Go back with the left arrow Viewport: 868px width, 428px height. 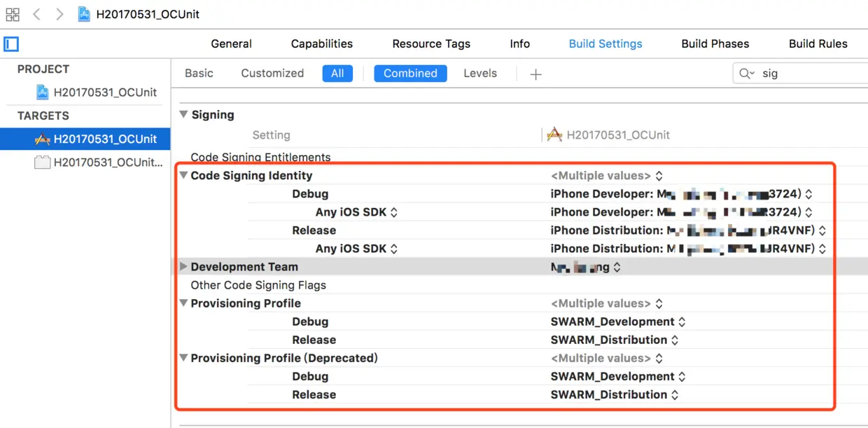tap(37, 14)
